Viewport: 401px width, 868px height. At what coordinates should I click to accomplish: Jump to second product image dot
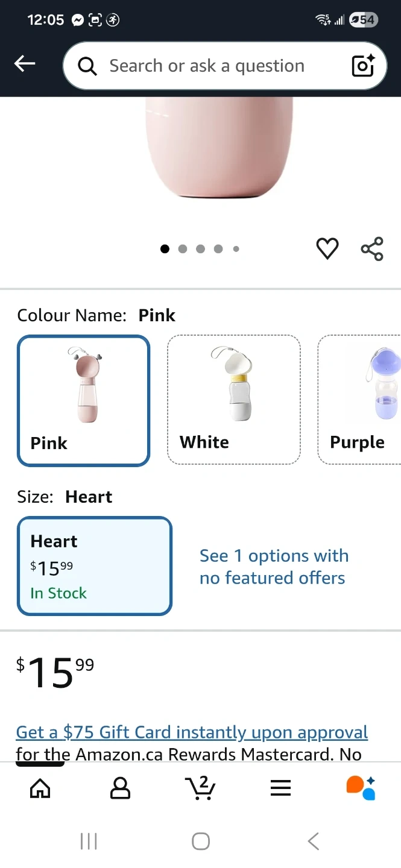pos(183,249)
